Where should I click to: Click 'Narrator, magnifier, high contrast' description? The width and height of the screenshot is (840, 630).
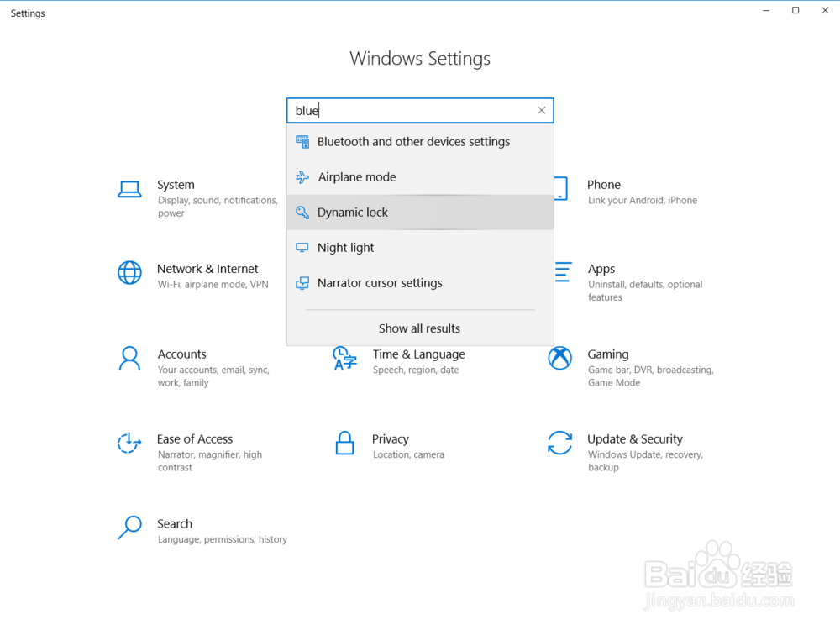pos(210,460)
